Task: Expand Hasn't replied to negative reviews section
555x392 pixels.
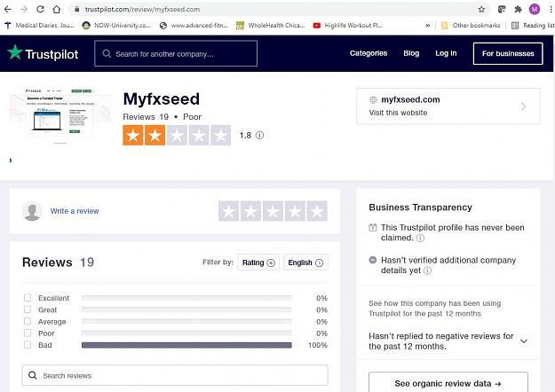Action: point(448,341)
